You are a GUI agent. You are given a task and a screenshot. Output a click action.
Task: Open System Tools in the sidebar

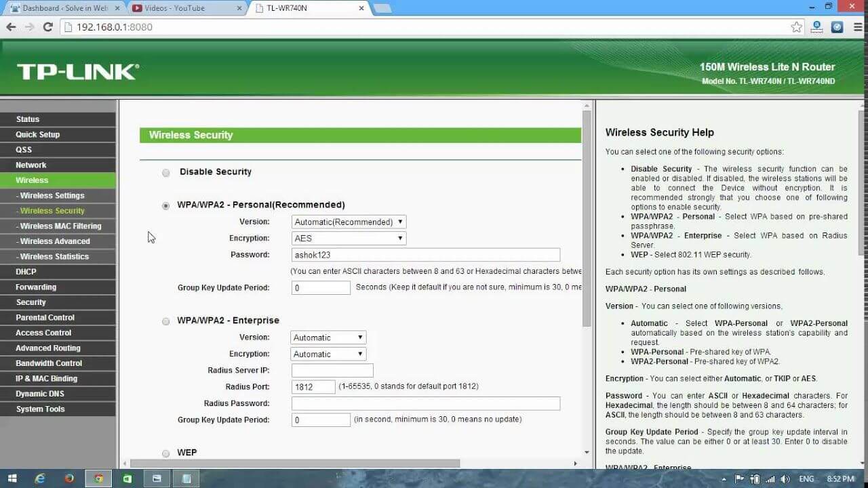(x=39, y=409)
